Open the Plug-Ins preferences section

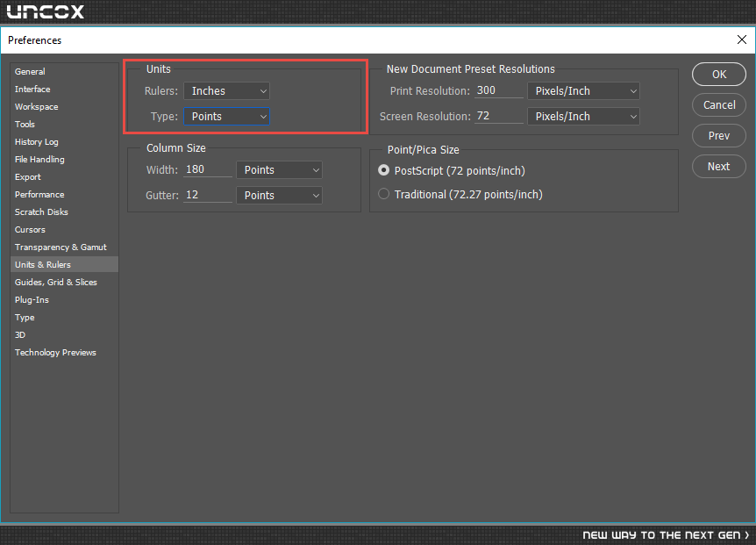pos(64,299)
